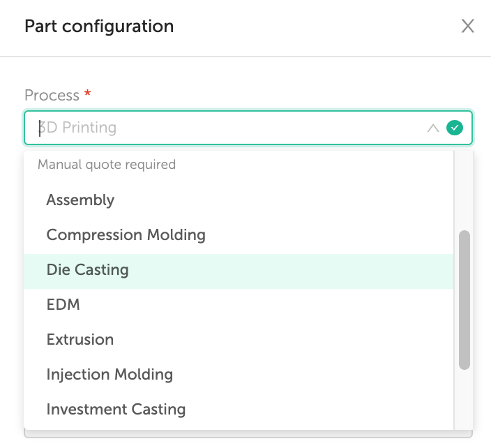Screen dimensions: 491x448
Task: Select the Injection Molding process
Action: 239,374
